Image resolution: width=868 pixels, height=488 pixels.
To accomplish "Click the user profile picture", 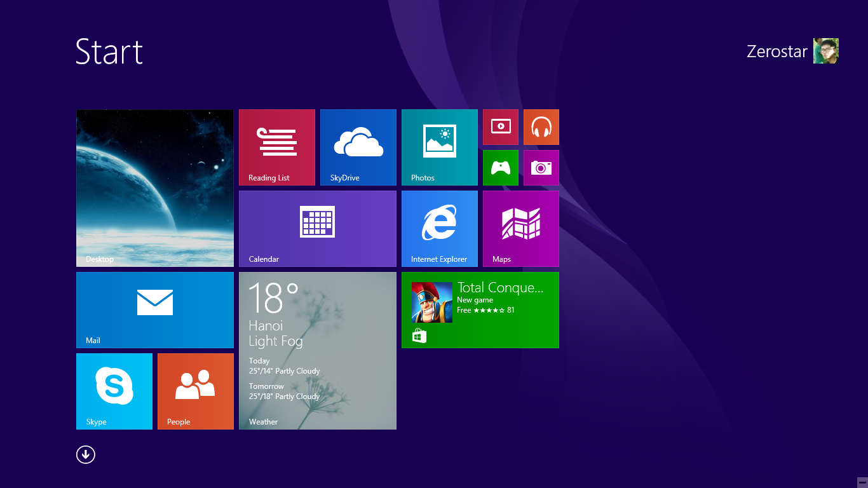I will pyautogui.click(x=826, y=51).
